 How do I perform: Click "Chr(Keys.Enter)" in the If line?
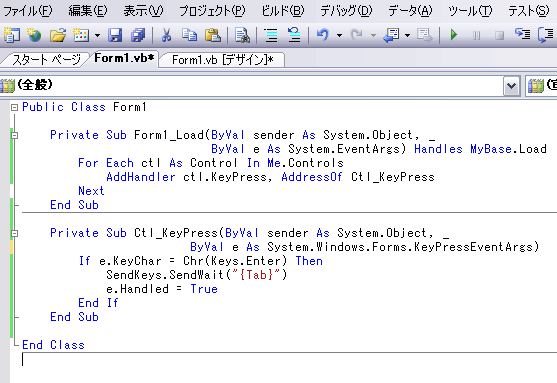coord(235,261)
